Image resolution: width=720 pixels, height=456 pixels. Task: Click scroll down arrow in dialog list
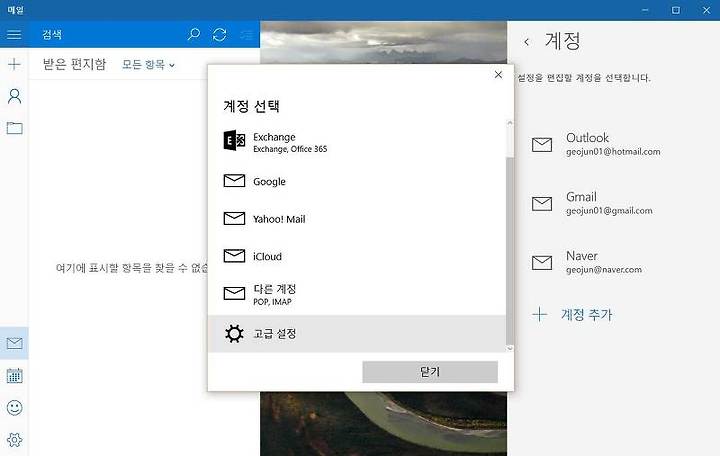tap(509, 349)
